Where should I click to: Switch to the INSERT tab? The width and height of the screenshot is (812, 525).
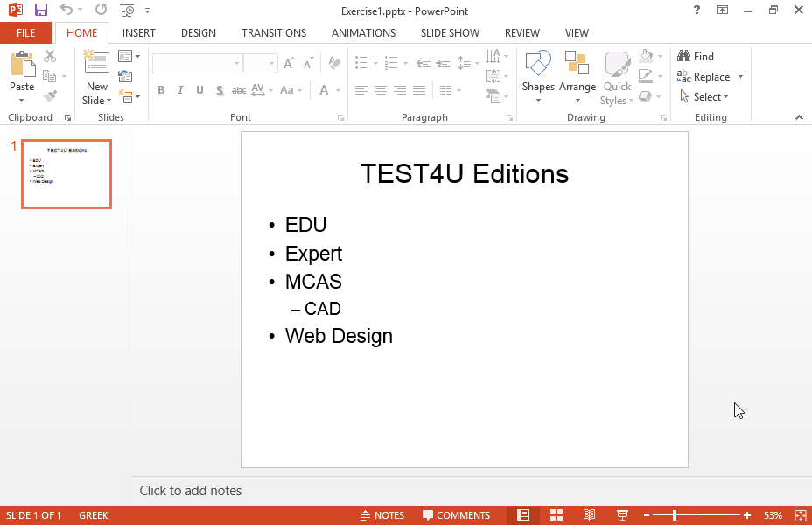point(139,33)
